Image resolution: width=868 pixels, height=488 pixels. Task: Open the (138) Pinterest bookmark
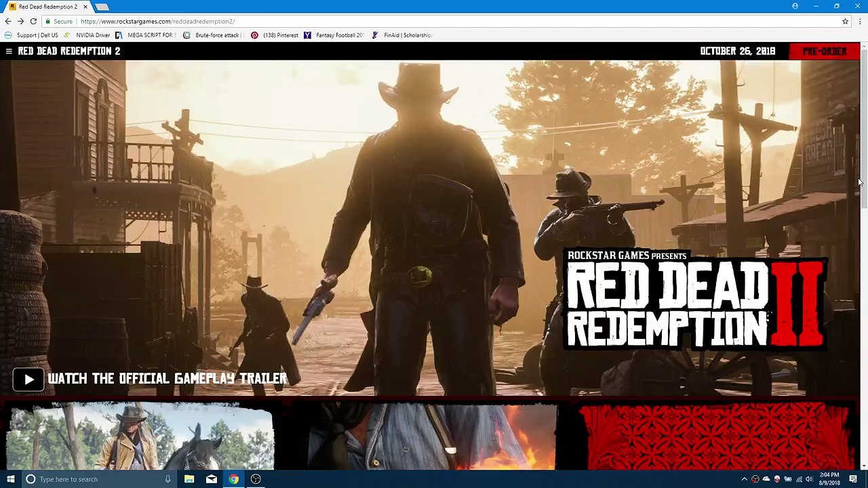pos(275,35)
